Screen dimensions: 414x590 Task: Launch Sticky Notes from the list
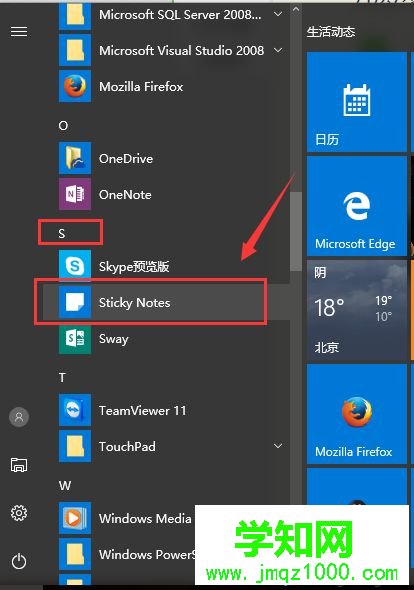(166, 302)
